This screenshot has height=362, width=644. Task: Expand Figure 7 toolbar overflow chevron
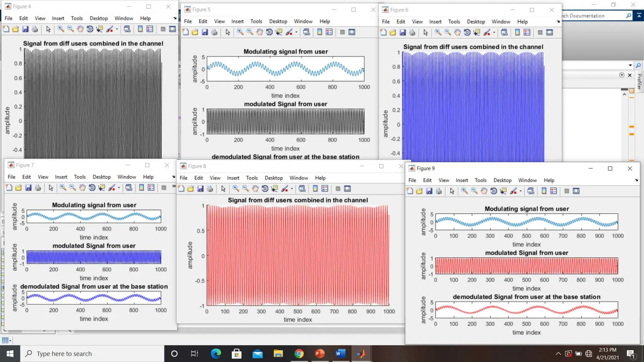click(x=174, y=186)
